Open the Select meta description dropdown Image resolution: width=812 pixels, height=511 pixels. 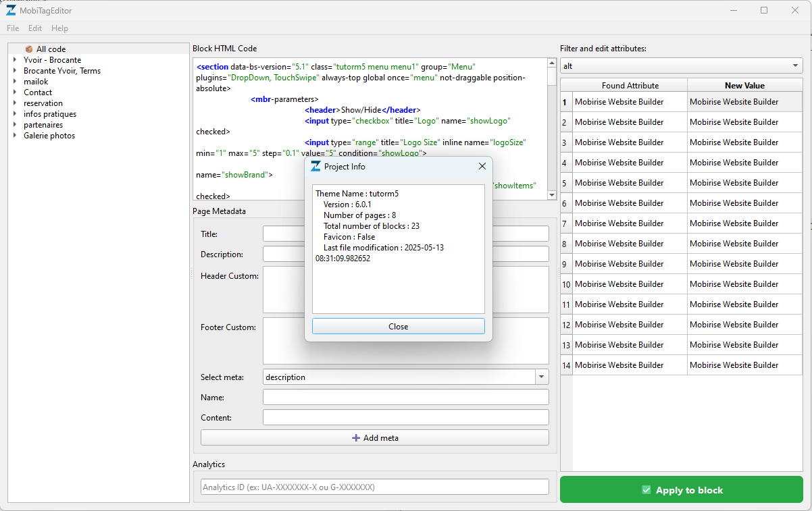coord(405,377)
